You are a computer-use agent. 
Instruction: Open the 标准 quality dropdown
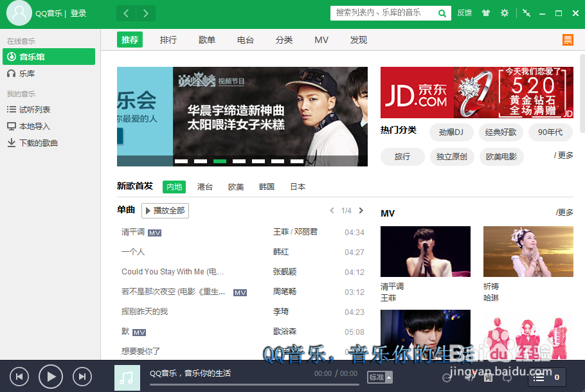380,377
